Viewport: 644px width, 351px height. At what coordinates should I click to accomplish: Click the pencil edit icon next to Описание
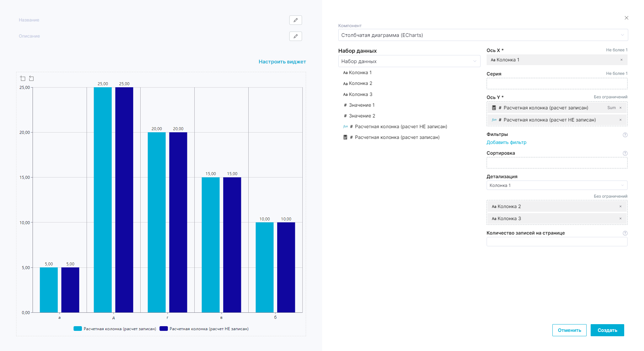tap(295, 36)
